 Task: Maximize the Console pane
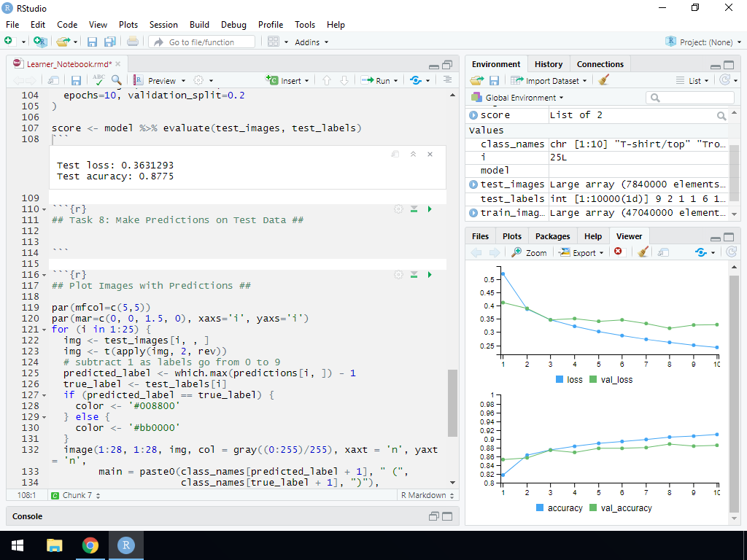click(447, 516)
